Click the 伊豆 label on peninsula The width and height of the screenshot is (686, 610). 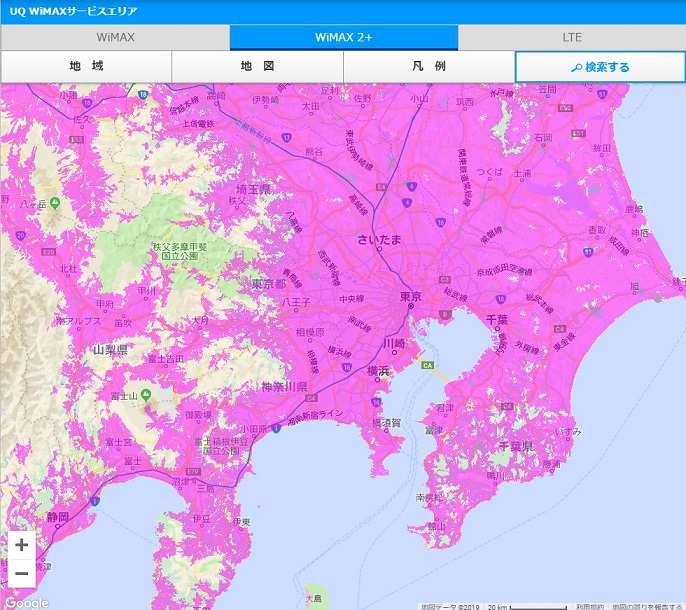[x=202, y=519]
